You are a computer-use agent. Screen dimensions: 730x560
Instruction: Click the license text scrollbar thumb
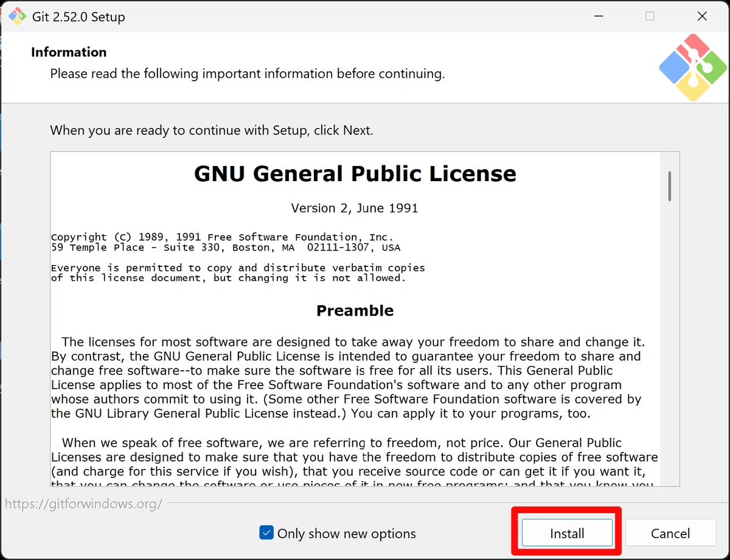[669, 186]
